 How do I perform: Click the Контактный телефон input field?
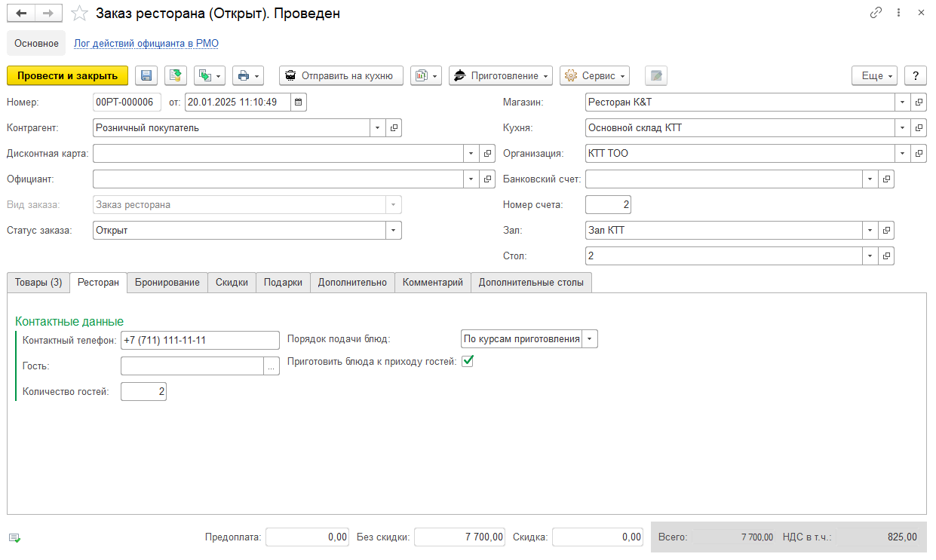pos(200,340)
